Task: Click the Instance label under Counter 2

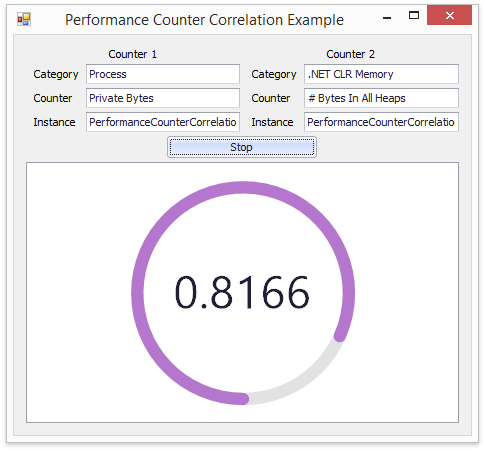Action: click(272, 122)
